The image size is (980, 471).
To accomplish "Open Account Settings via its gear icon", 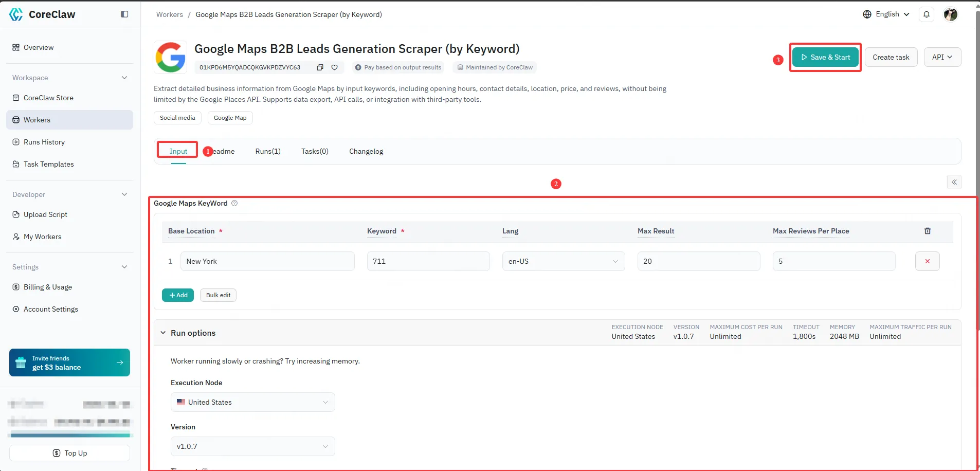I will pyautogui.click(x=16, y=309).
